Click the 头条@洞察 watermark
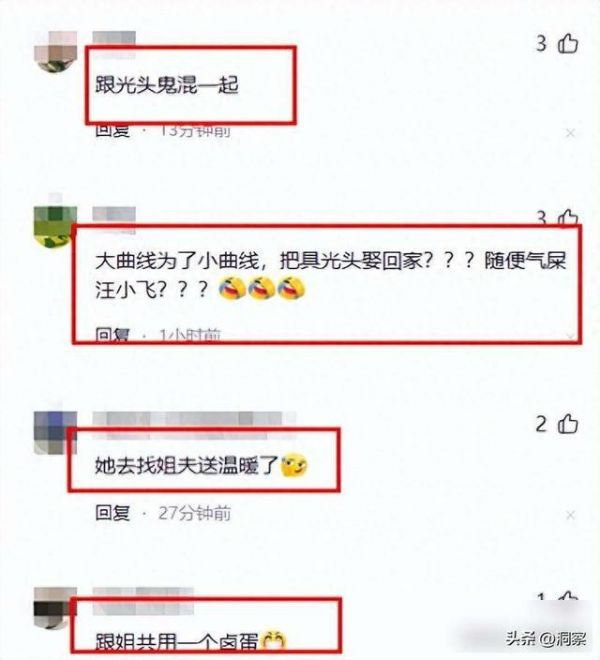 pyautogui.click(x=546, y=639)
